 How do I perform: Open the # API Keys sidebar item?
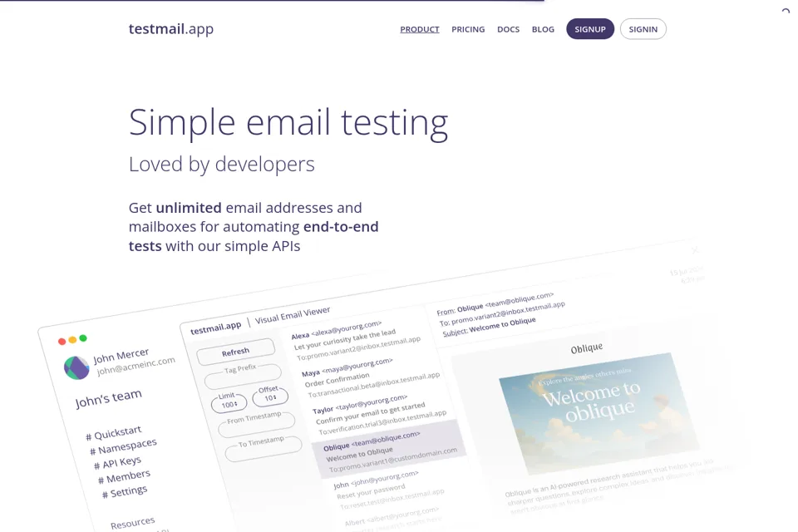point(117,462)
